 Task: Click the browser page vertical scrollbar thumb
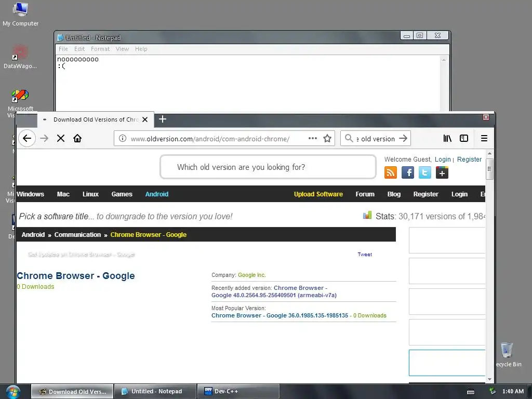coord(489,169)
